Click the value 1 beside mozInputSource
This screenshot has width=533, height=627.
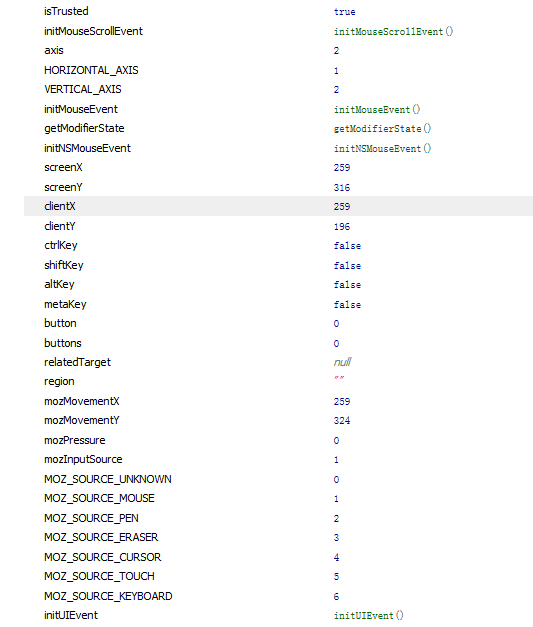(x=336, y=460)
